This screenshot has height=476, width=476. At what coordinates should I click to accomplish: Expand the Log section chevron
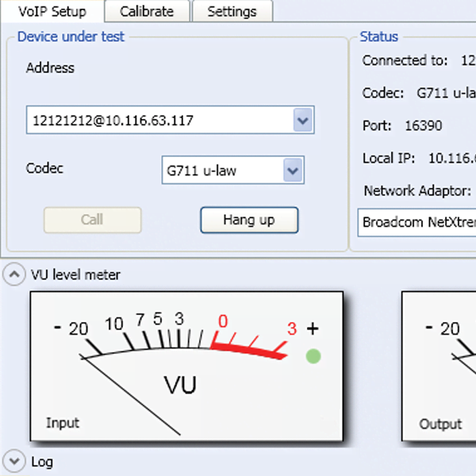click(x=14, y=461)
